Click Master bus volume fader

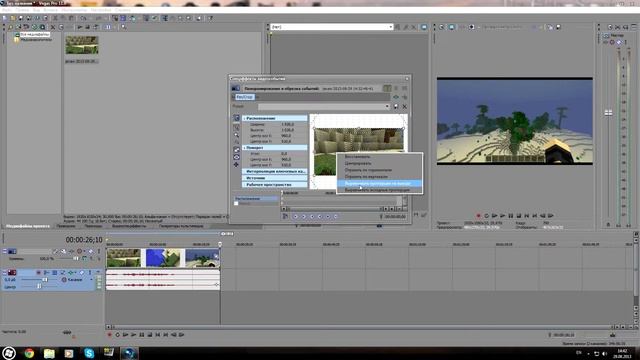(x=608, y=113)
